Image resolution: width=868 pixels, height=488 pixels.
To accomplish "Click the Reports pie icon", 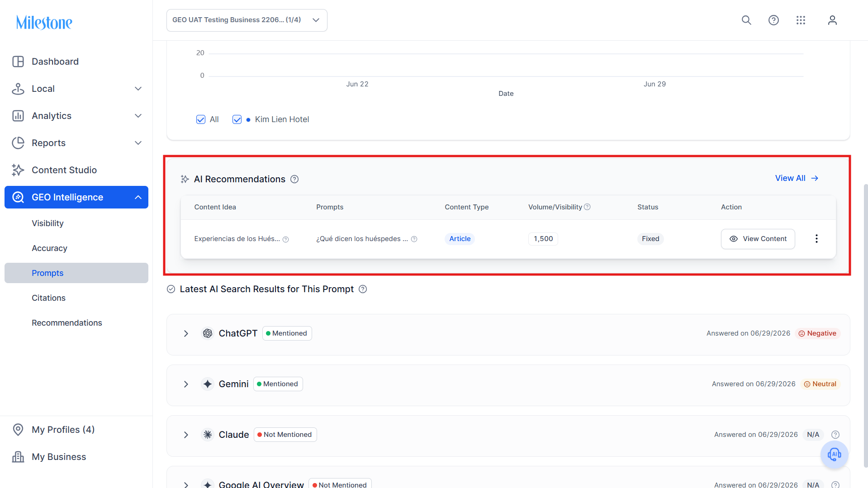I will point(18,143).
